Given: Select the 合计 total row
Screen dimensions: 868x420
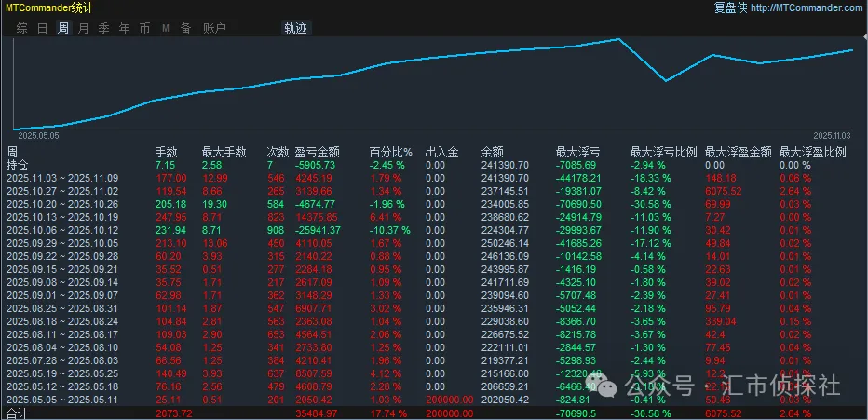Looking at the screenshot, I should 19,413.
